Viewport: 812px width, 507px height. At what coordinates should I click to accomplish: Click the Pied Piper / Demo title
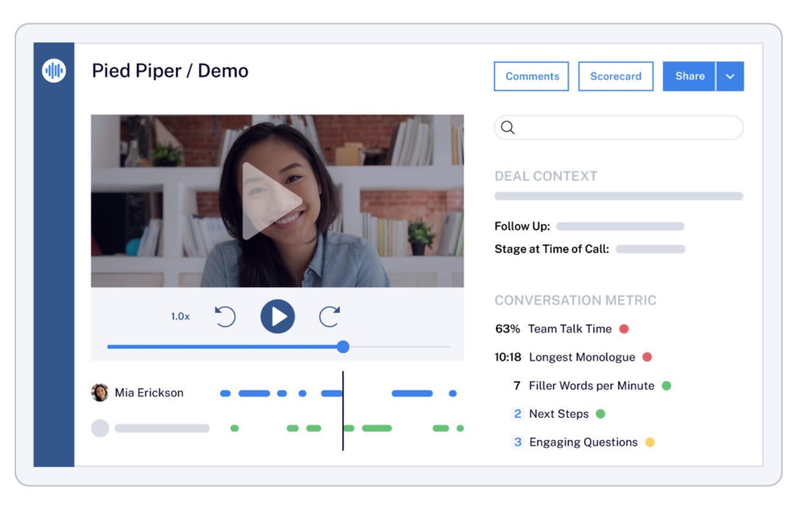click(170, 71)
